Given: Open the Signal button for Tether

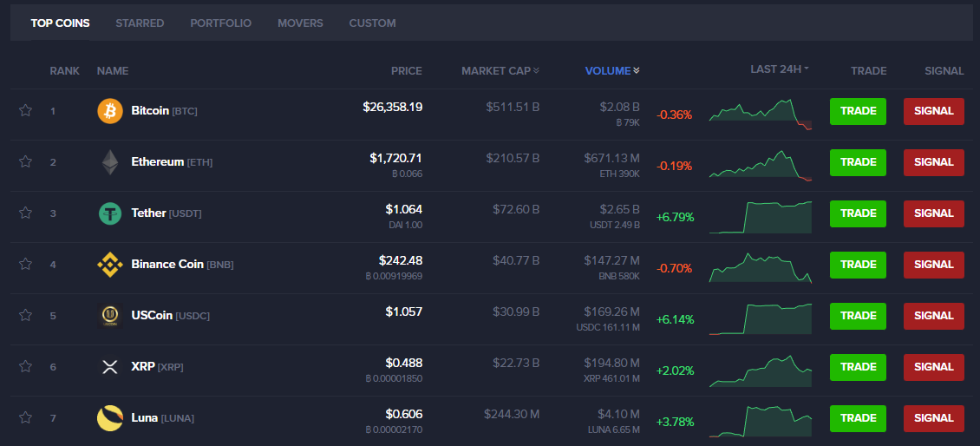Looking at the screenshot, I should (934, 214).
